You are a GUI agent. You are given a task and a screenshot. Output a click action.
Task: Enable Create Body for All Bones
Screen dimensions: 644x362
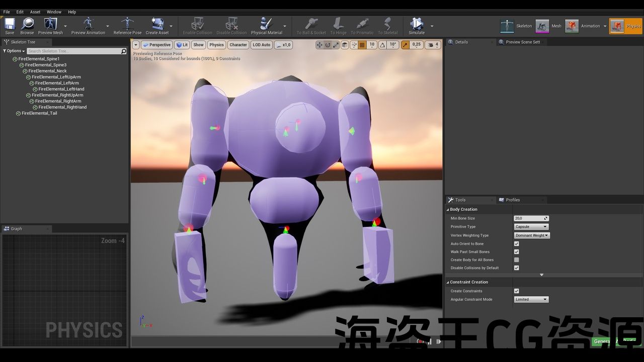(516, 260)
